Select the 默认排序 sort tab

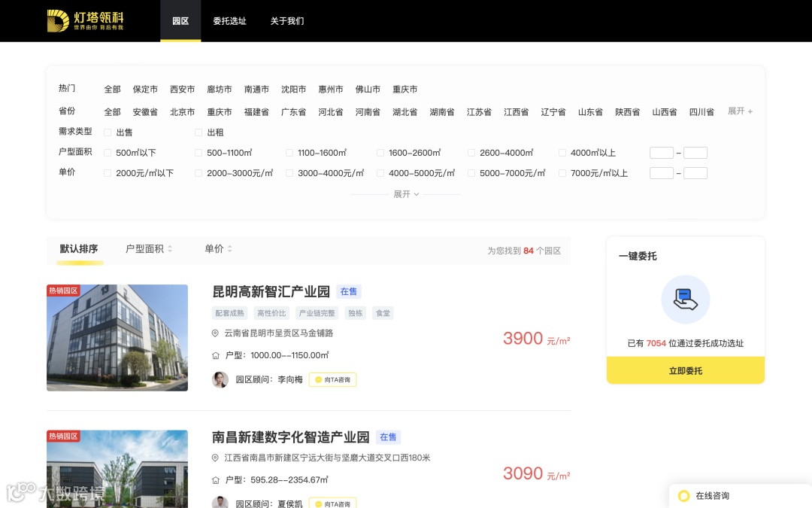tap(79, 249)
